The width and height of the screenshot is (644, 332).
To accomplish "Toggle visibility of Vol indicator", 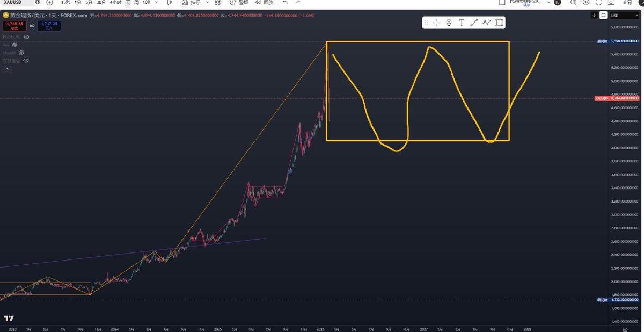I will tap(14, 45).
